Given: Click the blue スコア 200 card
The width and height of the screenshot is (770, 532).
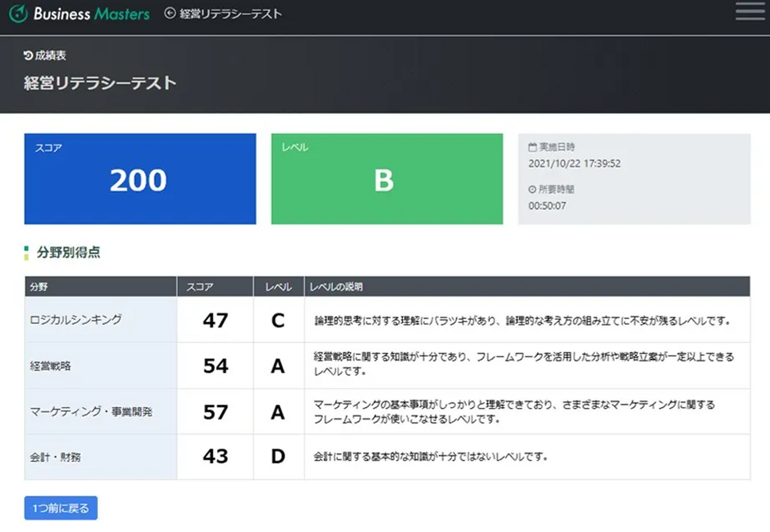Looking at the screenshot, I should (140, 179).
